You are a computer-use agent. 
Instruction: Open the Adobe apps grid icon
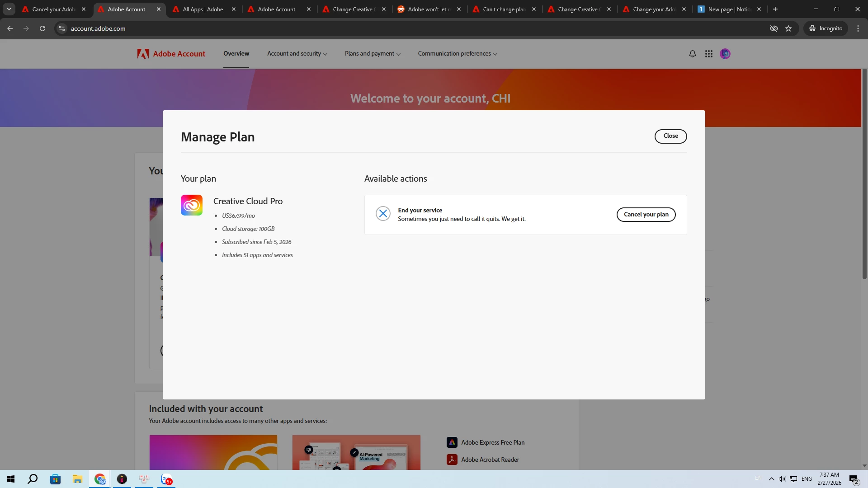tap(708, 54)
